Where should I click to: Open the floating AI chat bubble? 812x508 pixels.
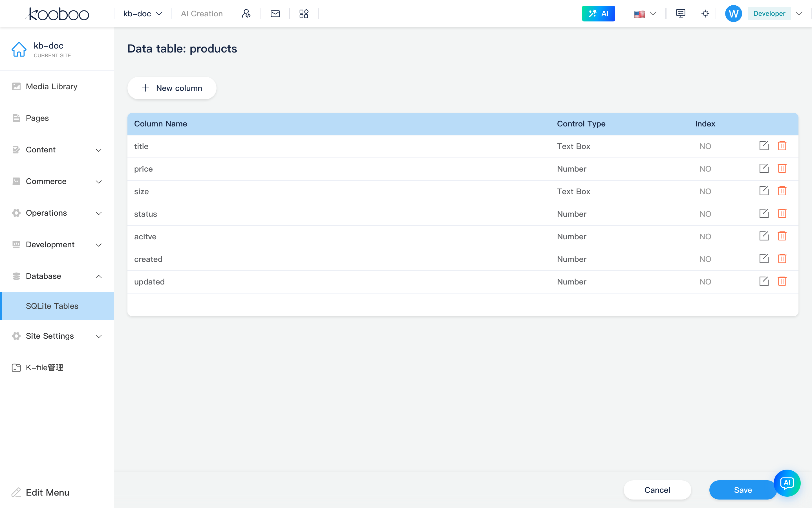point(787,483)
